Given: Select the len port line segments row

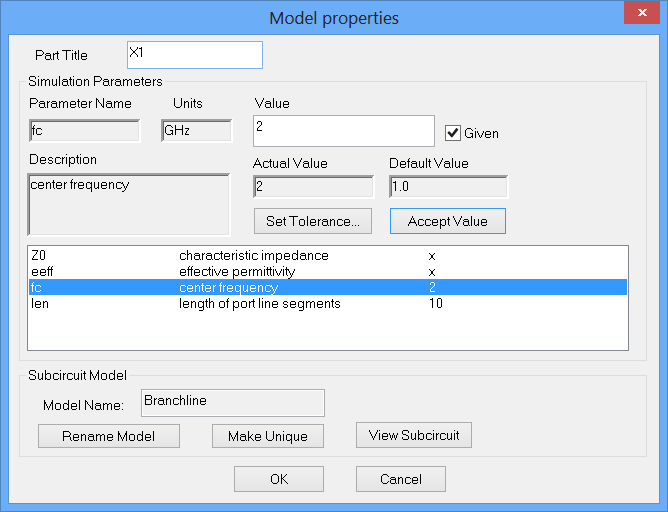Looking at the screenshot, I should click(x=327, y=304).
